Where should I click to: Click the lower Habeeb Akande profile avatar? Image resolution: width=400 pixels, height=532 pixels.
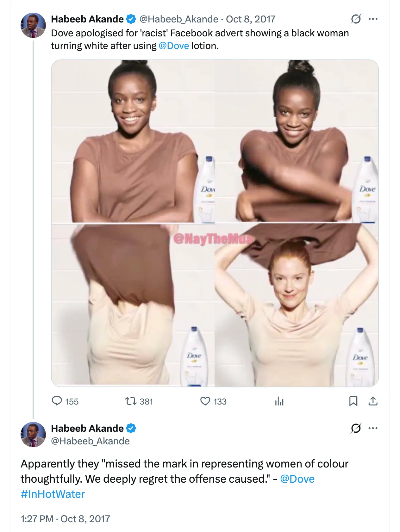(x=33, y=435)
